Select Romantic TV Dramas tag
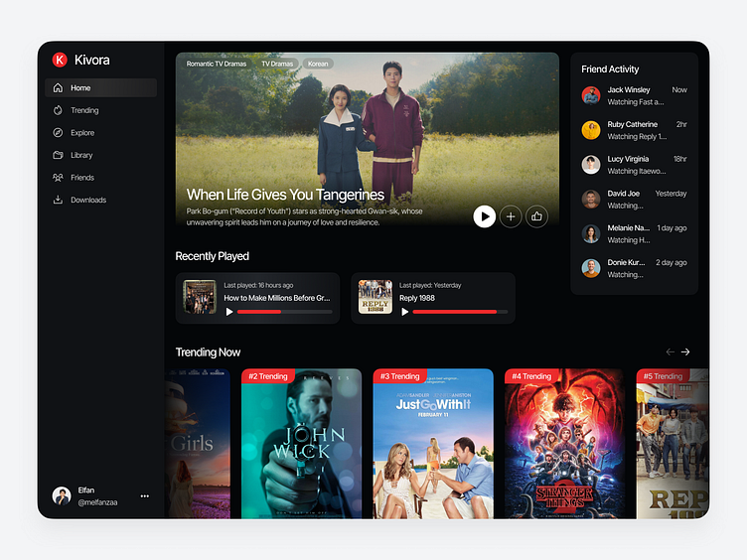747x560 pixels. pyautogui.click(x=217, y=64)
